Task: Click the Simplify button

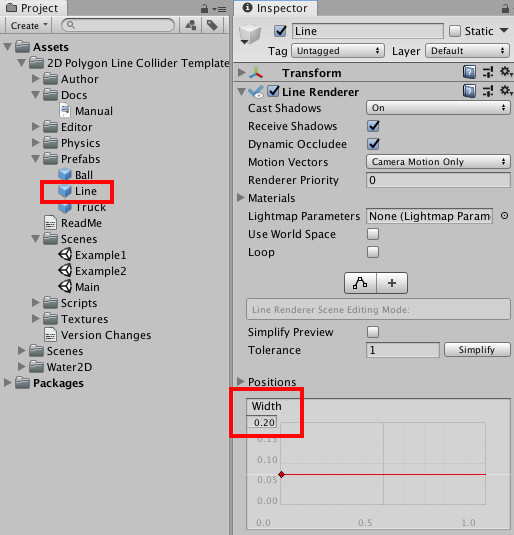Action: click(477, 350)
